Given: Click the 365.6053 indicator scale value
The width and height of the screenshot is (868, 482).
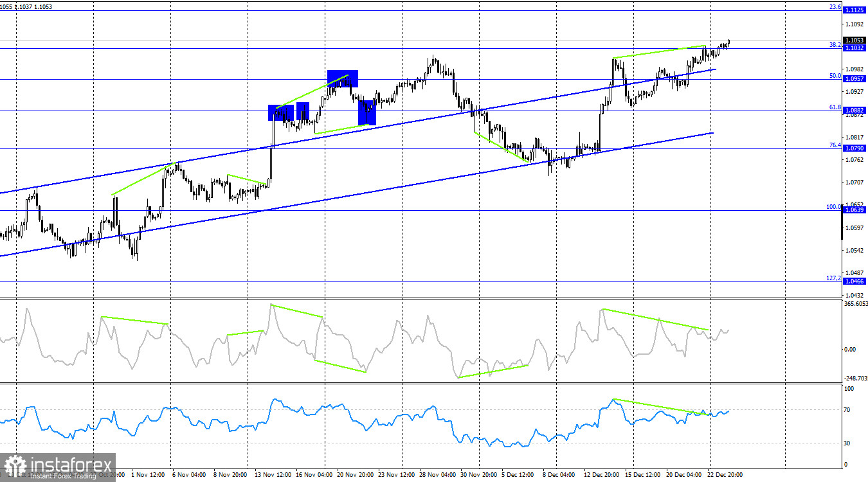Looking at the screenshot, I should coord(855,303).
